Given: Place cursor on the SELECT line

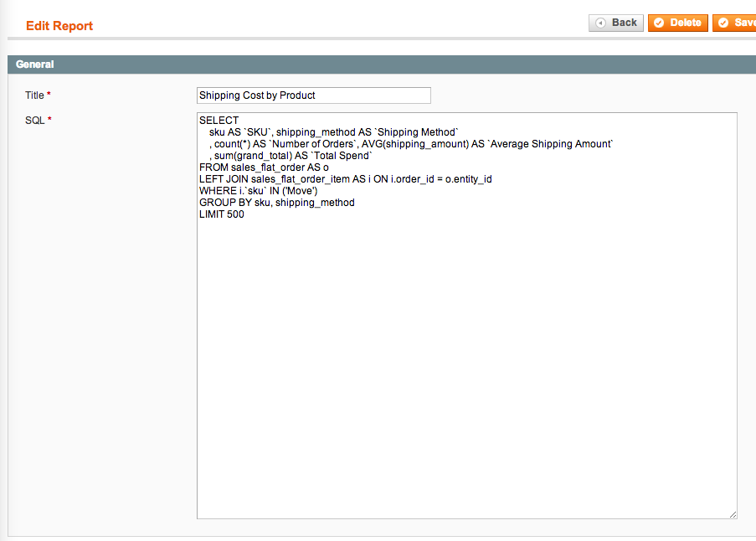Looking at the screenshot, I should pos(219,121).
